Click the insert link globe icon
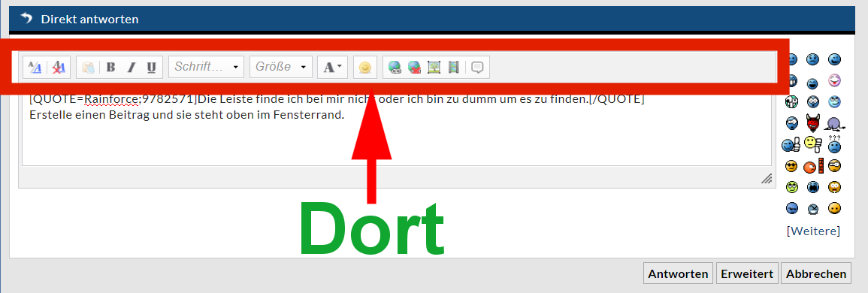Screen dimensions: 868x293 395,68
